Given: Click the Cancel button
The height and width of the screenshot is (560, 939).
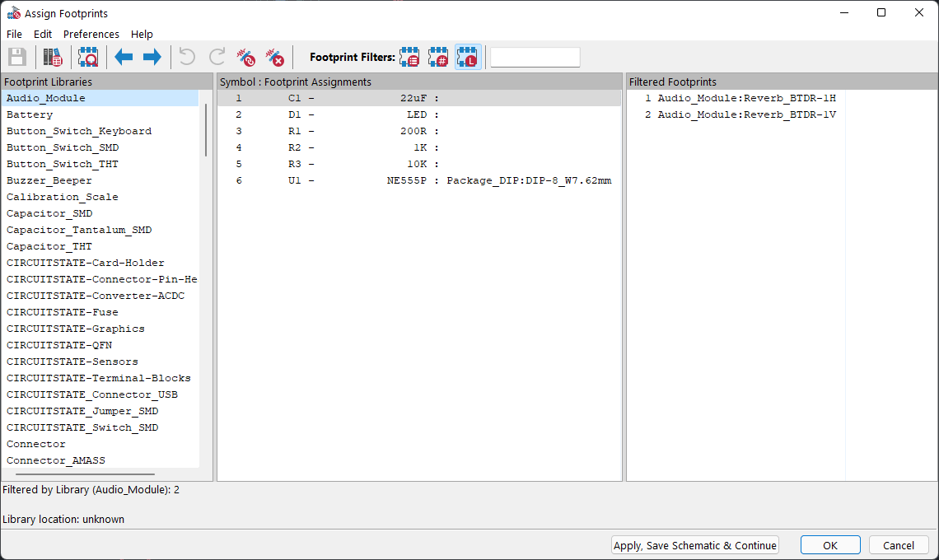Looking at the screenshot, I should 899,545.
